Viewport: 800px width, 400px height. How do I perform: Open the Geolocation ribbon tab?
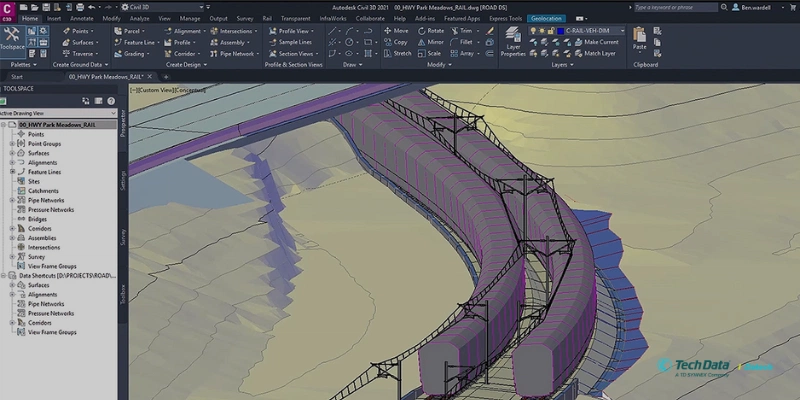[546, 18]
